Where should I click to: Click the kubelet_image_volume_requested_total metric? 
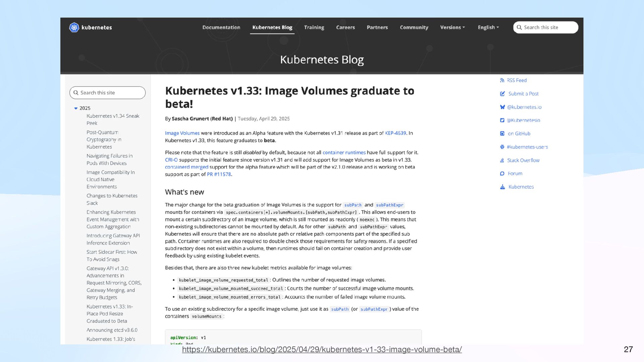click(x=223, y=280)
